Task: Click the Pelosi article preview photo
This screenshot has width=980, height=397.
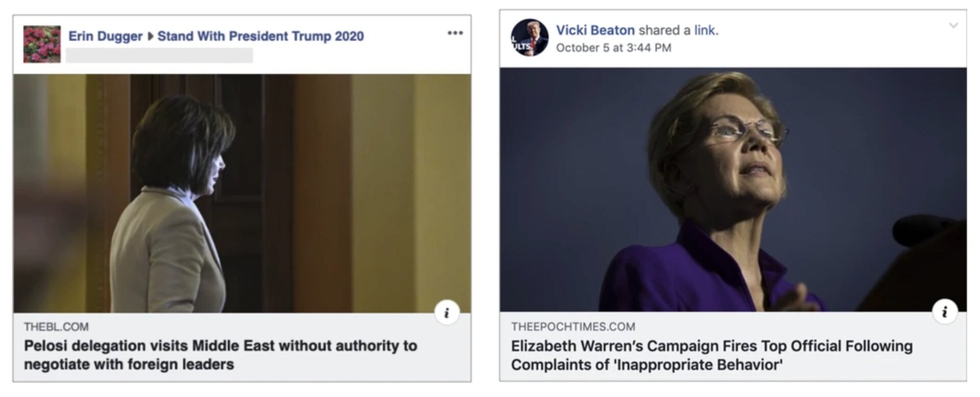Action: pyautogui.click(x=242, y=193)
